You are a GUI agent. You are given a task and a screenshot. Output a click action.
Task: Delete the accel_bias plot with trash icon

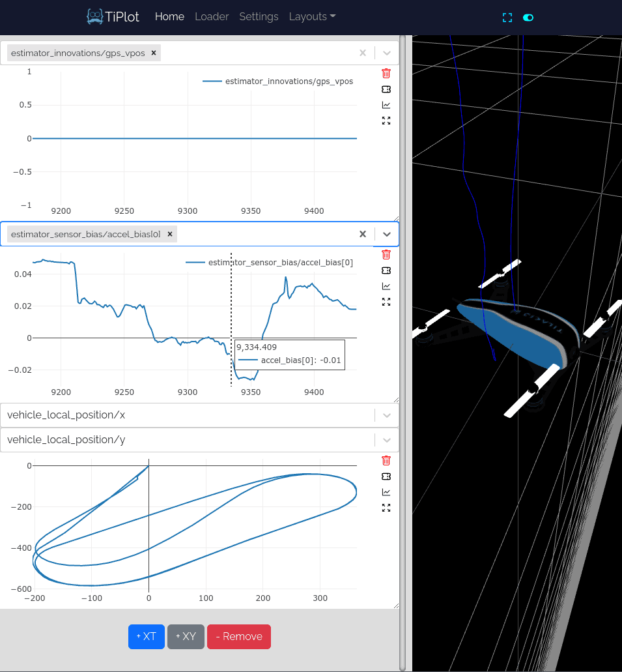[x=386, y=255]
